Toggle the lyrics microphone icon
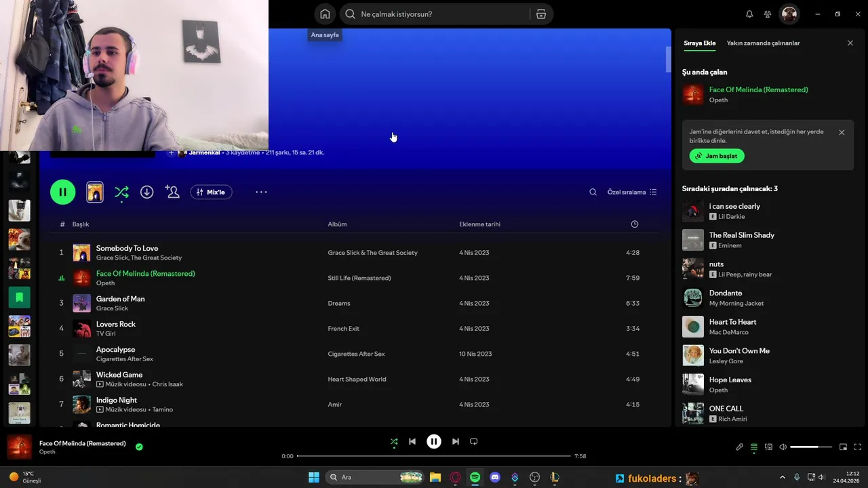 (740, 447)
